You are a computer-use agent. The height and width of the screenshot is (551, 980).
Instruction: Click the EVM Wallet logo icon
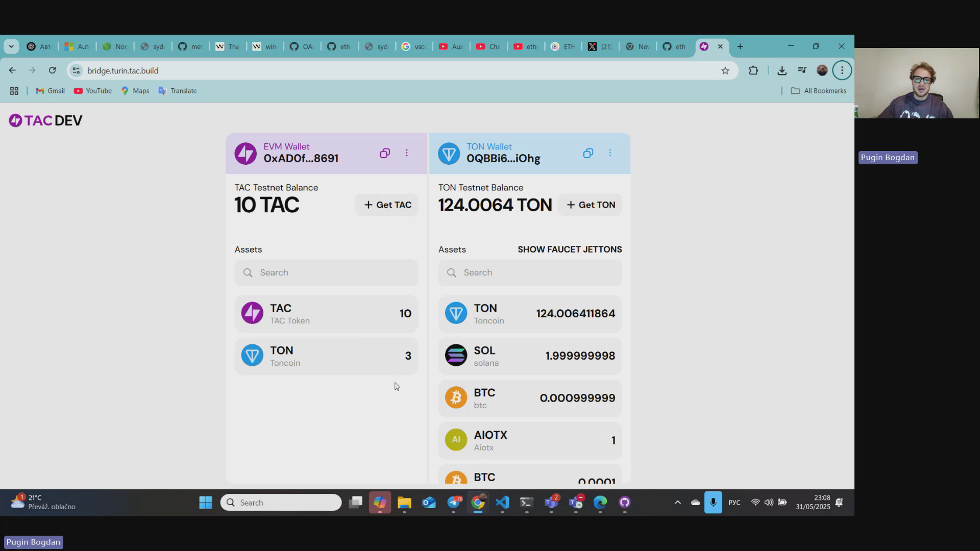click(x=246, y=154)
